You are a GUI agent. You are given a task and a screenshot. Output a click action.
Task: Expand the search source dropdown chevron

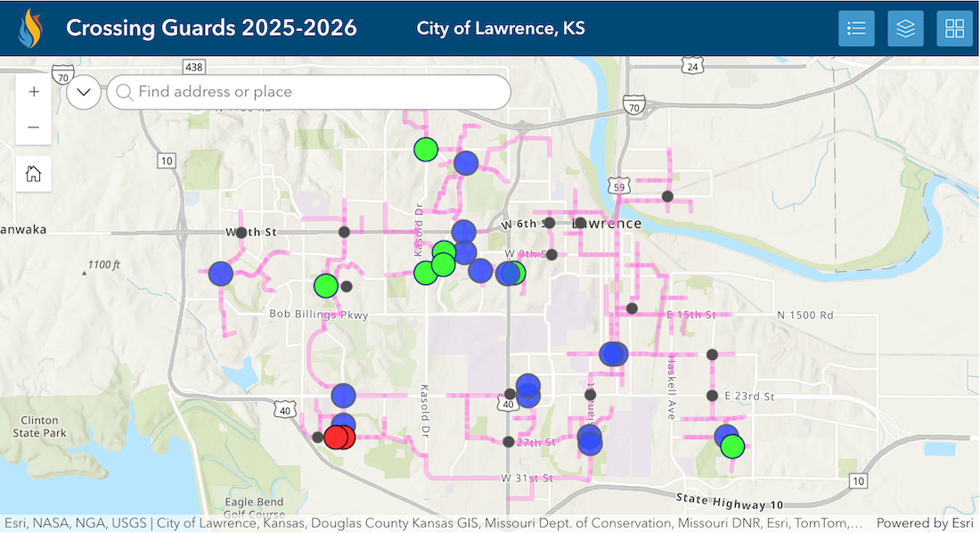[x=83, y=92]
